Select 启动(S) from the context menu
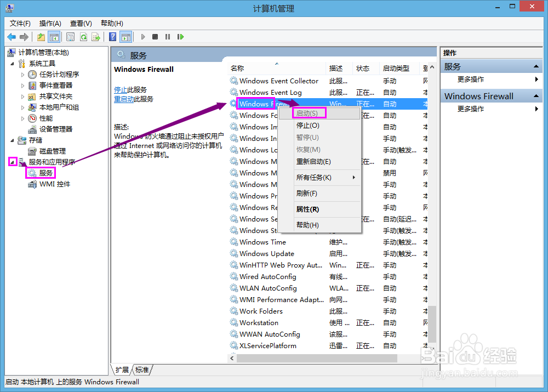548x392 pixels. [x=310, y=113]
